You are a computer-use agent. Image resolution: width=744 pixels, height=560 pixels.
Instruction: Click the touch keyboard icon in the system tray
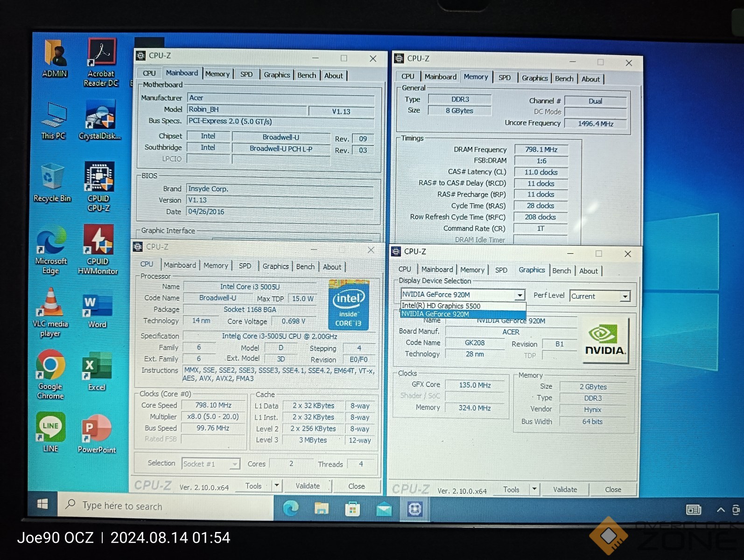click(694, 510)
